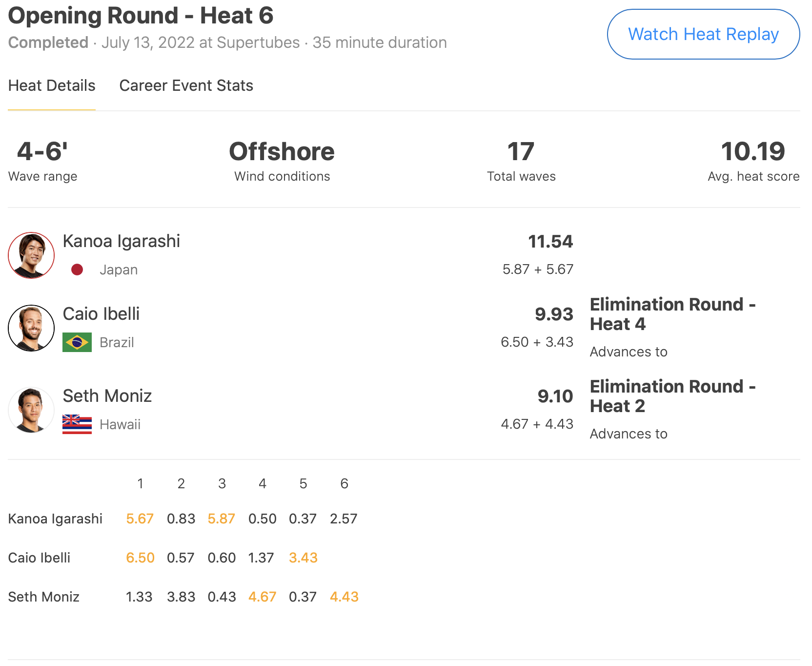Select Kanoa Igarashi's 5.87 wave score

222,519
